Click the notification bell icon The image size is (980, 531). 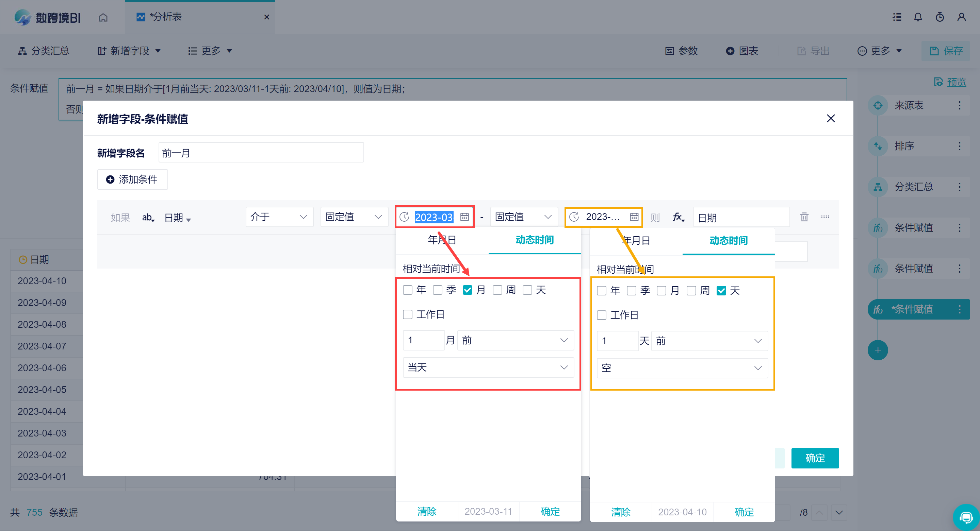click(x=918, y=17)
